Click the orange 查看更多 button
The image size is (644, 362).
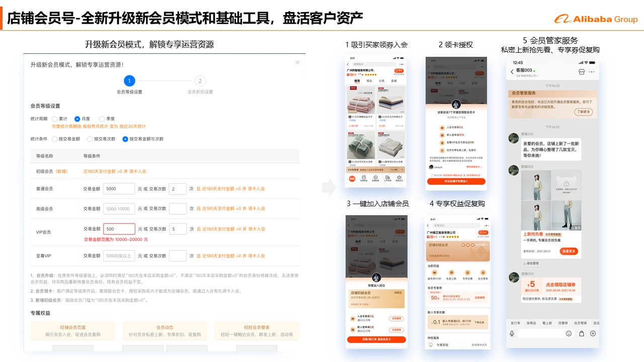(570, 251)
